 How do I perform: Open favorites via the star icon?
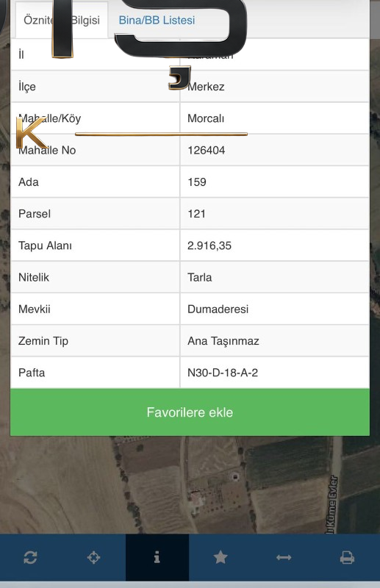221,557
